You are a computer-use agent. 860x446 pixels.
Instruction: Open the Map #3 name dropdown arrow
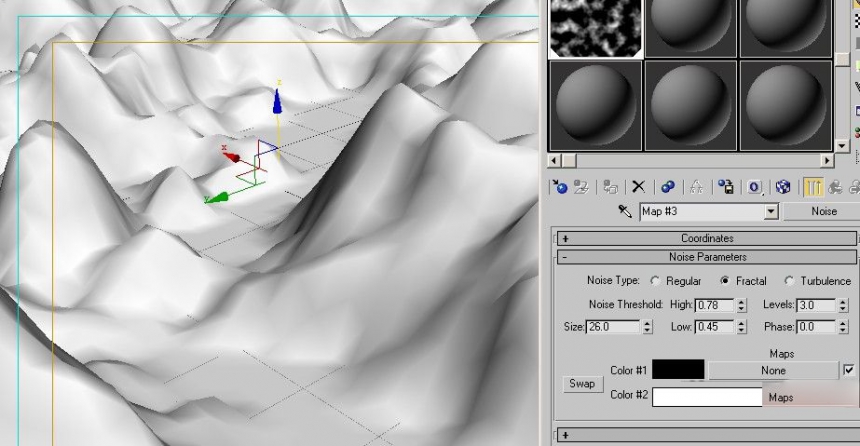(x=771, y=212)
